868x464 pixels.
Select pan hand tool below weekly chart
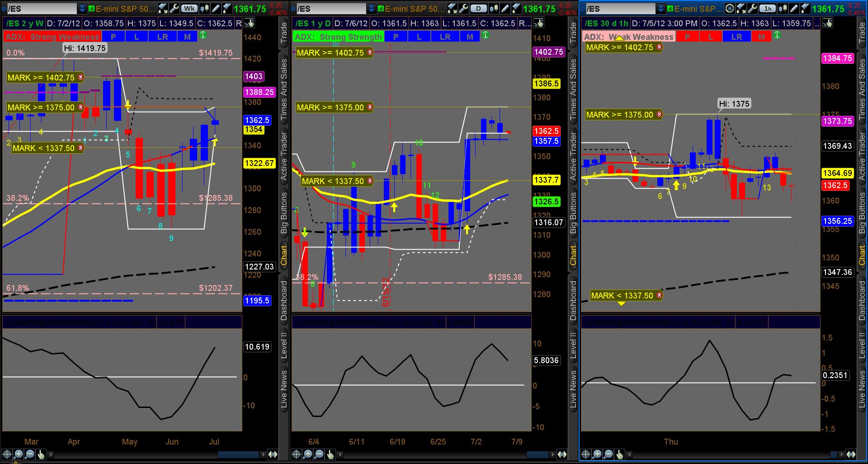point(41,455)
